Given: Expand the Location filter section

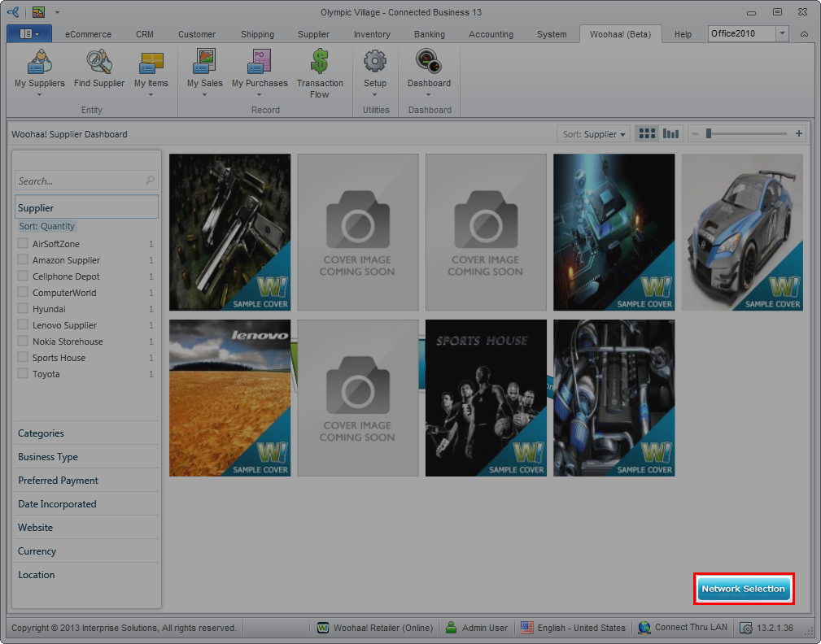Looking at the screenshot, I should click(x=86, y=574).
